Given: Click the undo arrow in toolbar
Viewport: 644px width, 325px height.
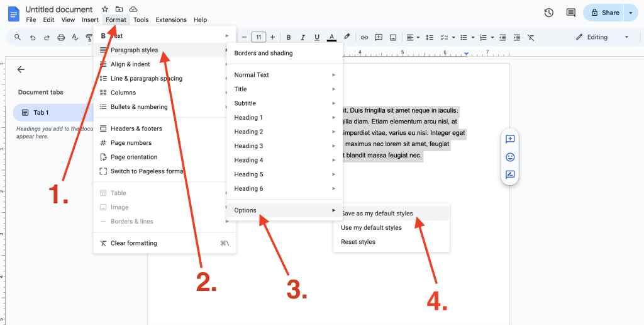Looking at the screenshot, I should [x=33, y=38].
